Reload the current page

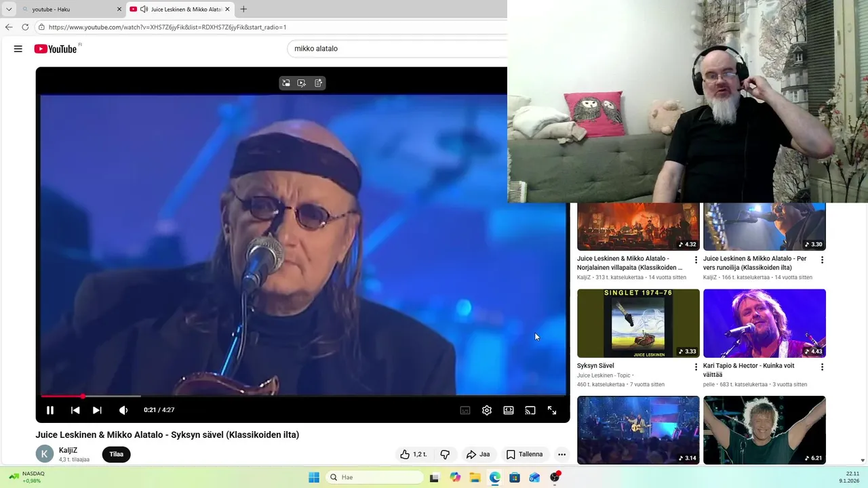tap(25, 27)
